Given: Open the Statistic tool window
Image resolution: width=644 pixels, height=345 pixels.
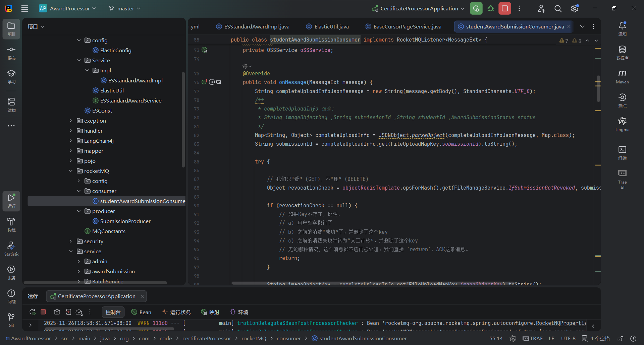Looking at the screenshot, I should coord(11,249).
